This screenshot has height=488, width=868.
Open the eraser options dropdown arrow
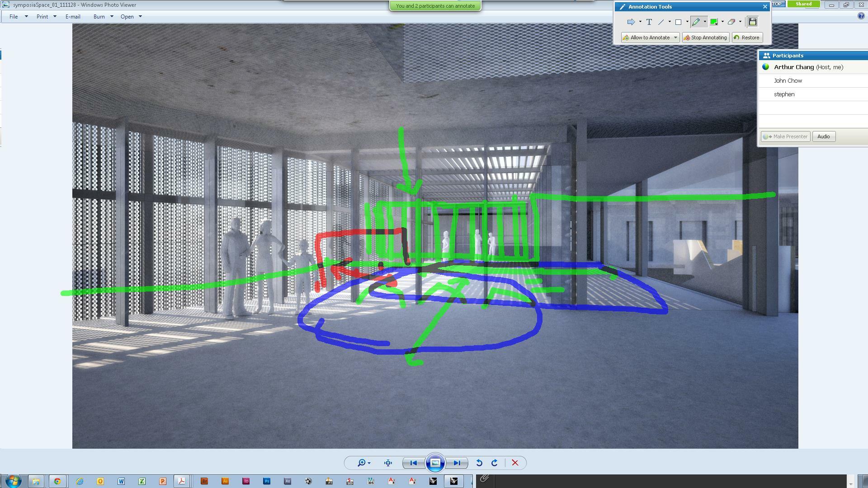pyautogui.click(x=740, y=22)
